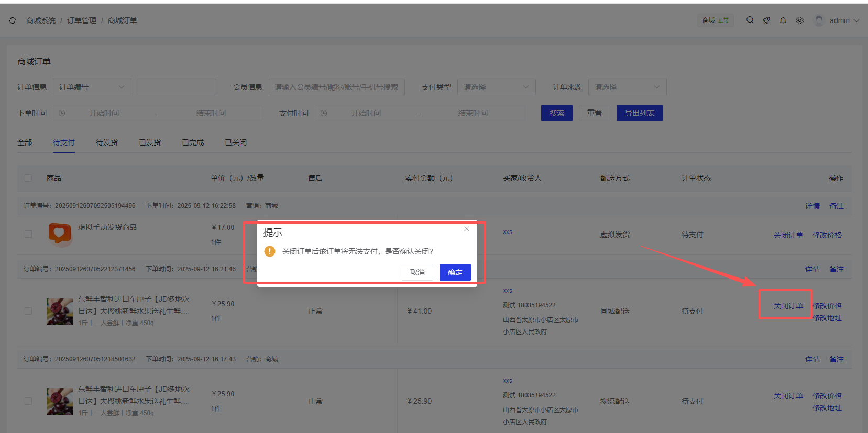Screen dimensions: 868x433
Task: Open the search magnifier in the header
Action: tap(750, 20)
